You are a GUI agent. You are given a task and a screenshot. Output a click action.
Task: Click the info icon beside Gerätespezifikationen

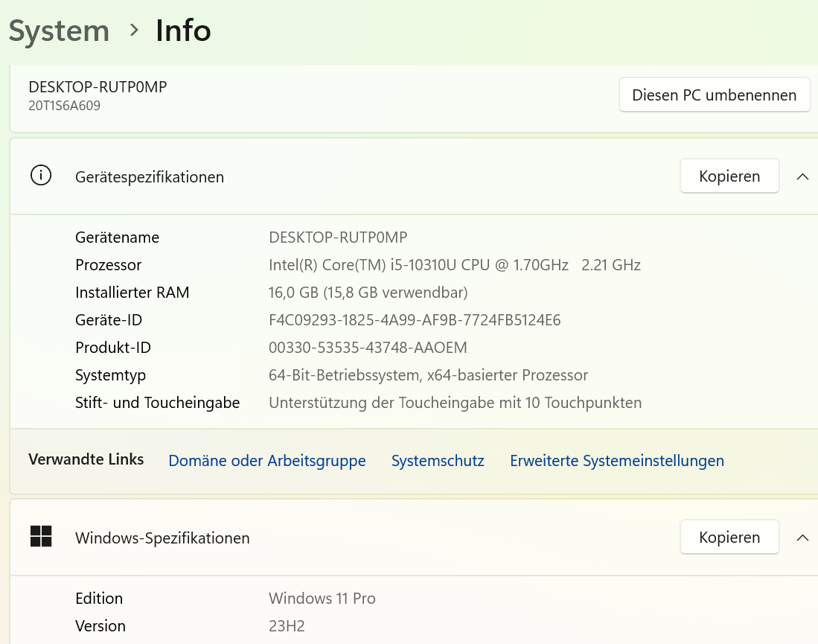coord(41,176)
